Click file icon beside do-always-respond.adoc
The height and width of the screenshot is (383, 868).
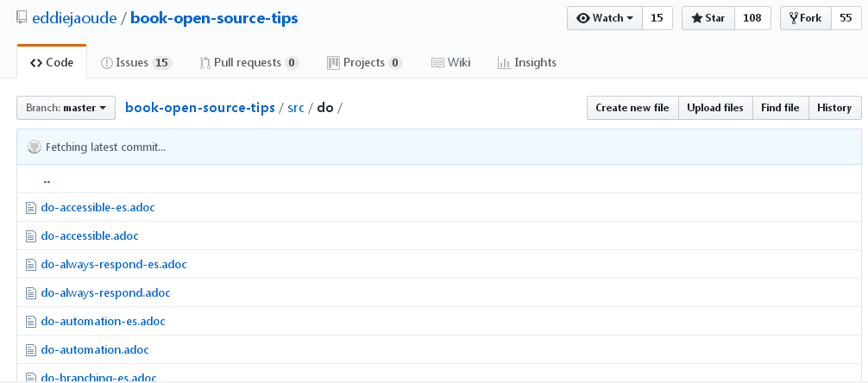[31, 293]
